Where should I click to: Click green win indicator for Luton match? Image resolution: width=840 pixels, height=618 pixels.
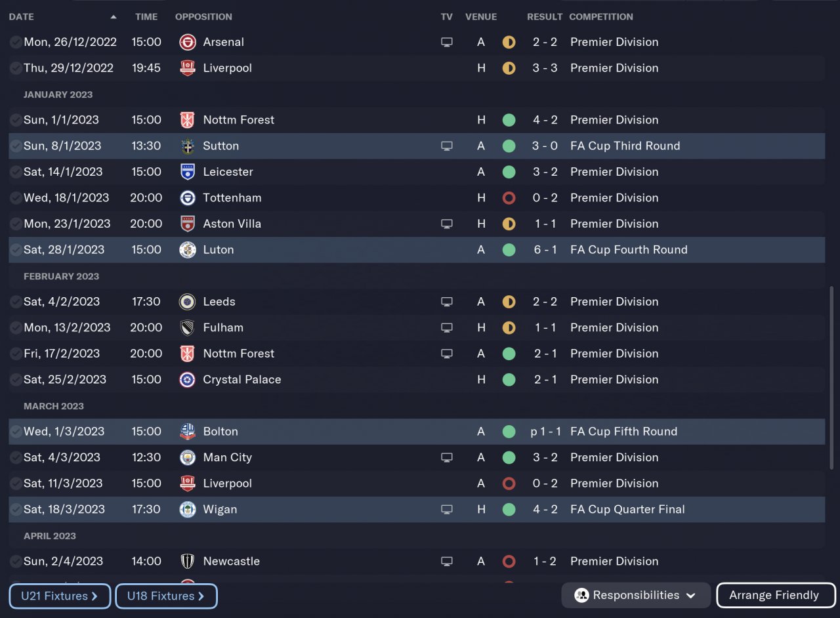click(x=509, y=250)
